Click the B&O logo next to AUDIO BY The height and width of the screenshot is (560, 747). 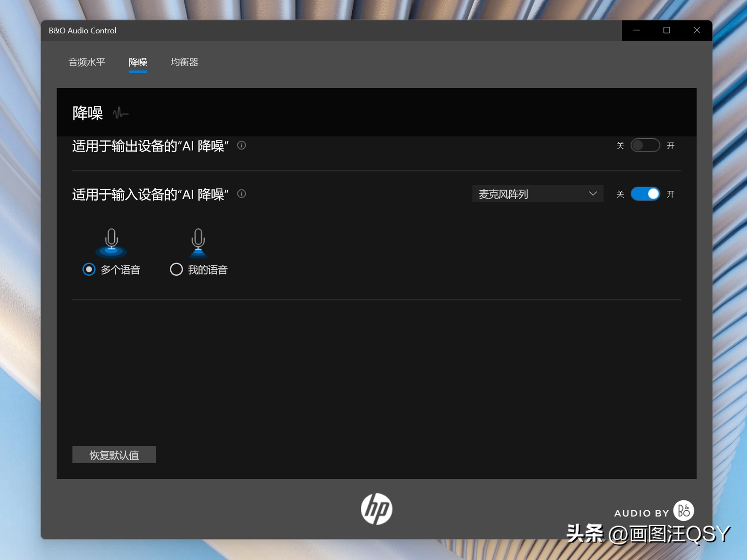(684, 510)
